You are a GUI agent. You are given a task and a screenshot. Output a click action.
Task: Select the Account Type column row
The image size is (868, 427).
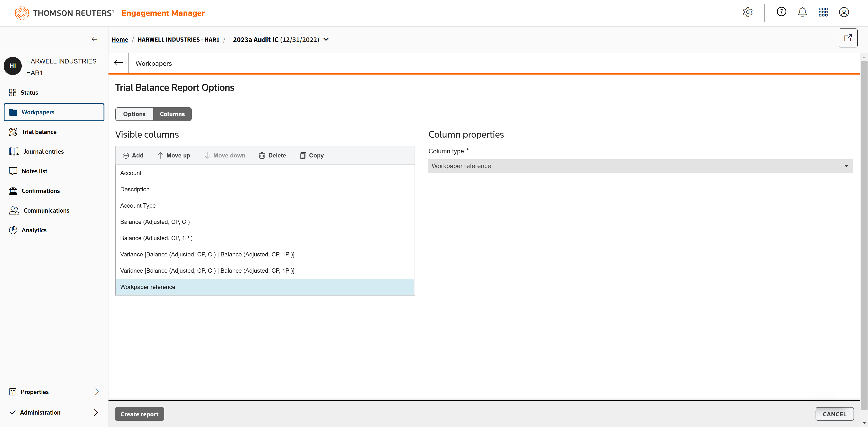pos(138,205)
